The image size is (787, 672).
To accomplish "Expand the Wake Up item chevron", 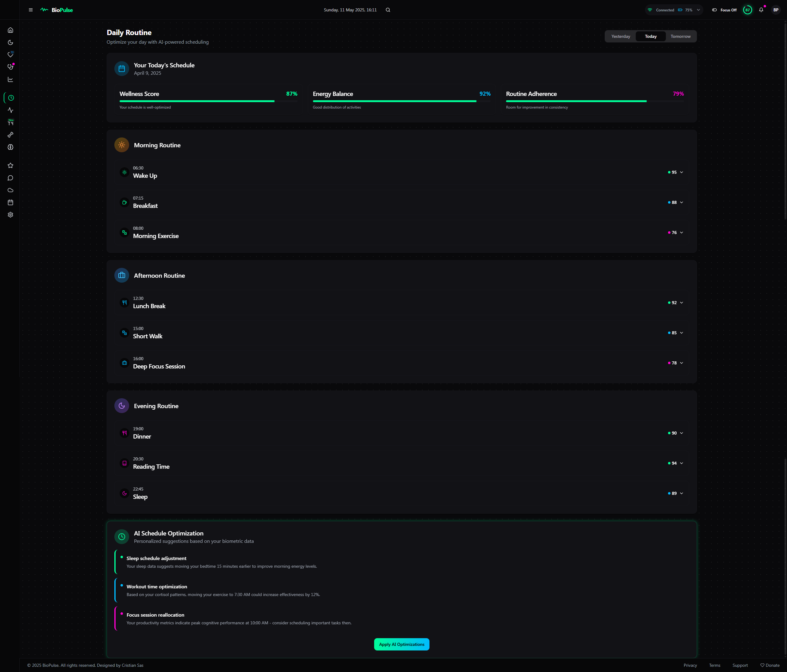I will coord(682,172).
